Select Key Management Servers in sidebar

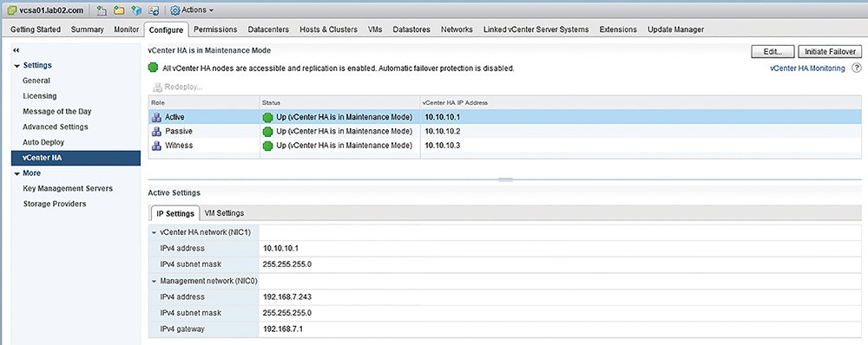pos(68,188)
